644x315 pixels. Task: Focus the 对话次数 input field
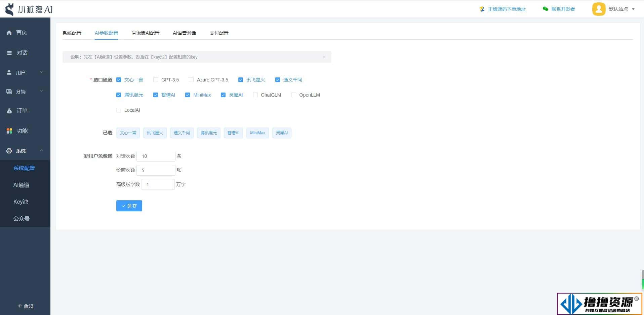pos(156,156)
